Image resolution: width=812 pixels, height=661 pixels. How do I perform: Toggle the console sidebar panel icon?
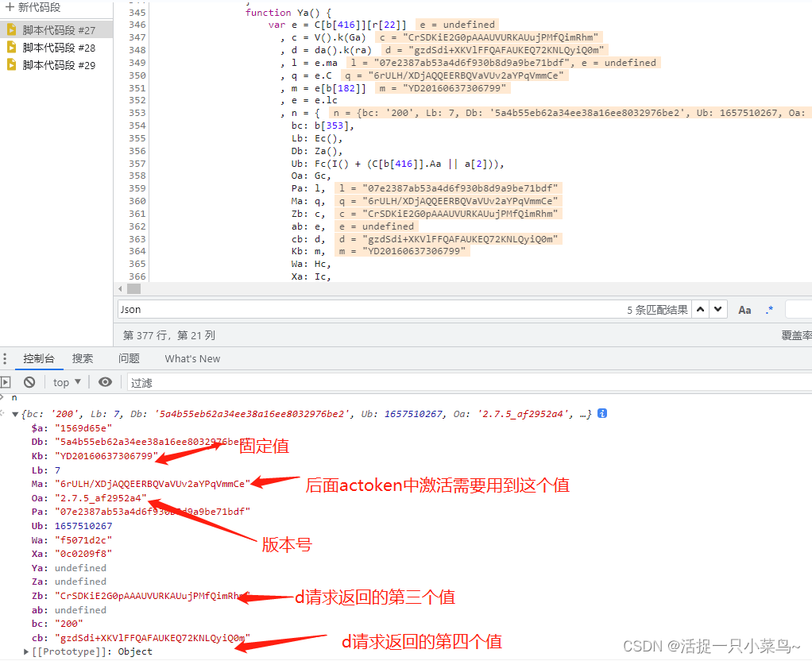pyautogui.click(x=6, y=382)
